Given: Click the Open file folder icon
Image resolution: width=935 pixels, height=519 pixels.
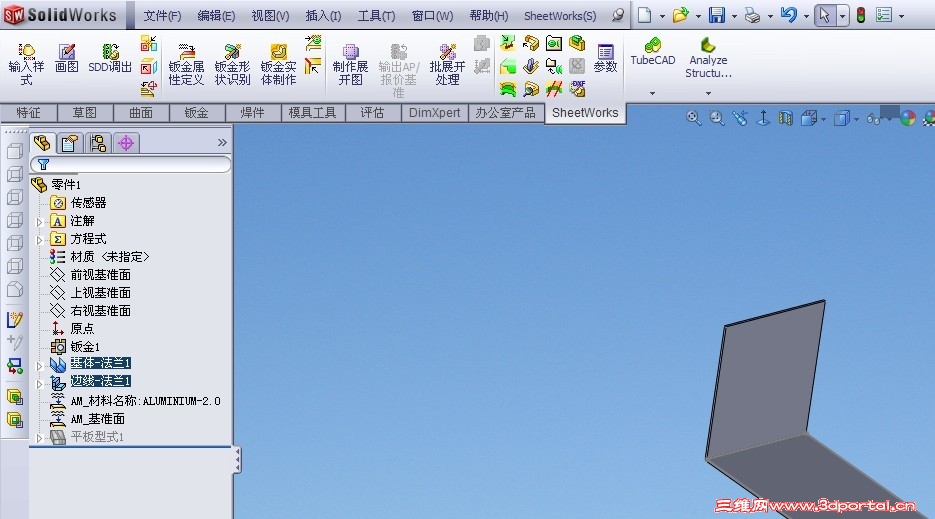Looking at the screenshot, I should pos(680,15).
